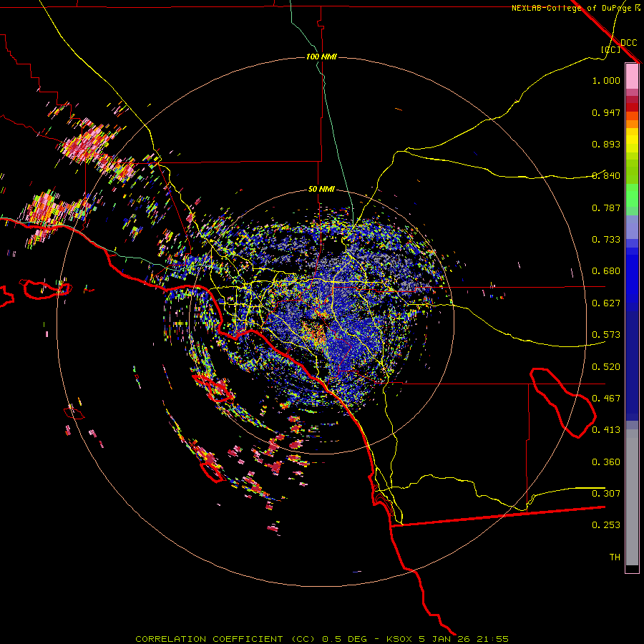Click the 0.680 legend value
This screenshot has height=644, width=644.
(x=606, y=271)
